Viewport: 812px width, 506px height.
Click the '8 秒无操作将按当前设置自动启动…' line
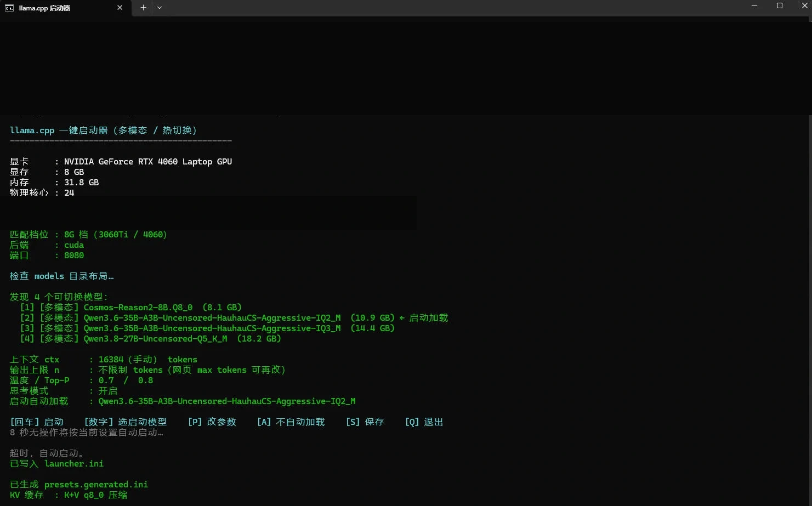[87, 433]
